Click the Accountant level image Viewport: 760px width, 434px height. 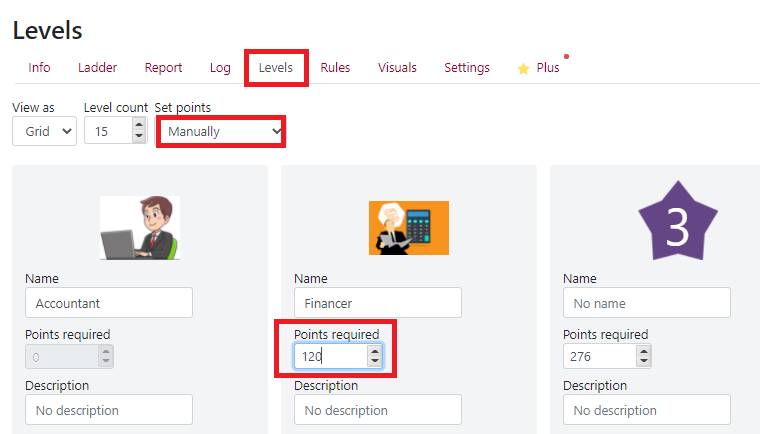click(x=140, y=228)
